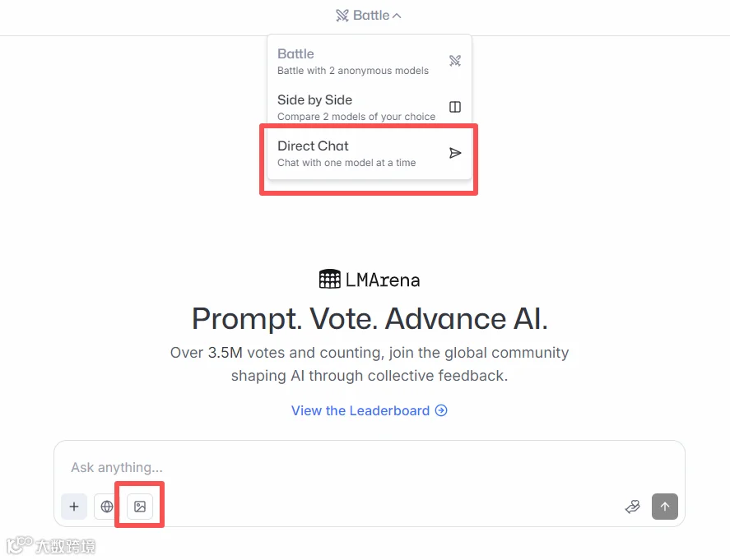Select Battle with 2 anonymous models
The height and width of the screenshot is (560, 730).
369,62
